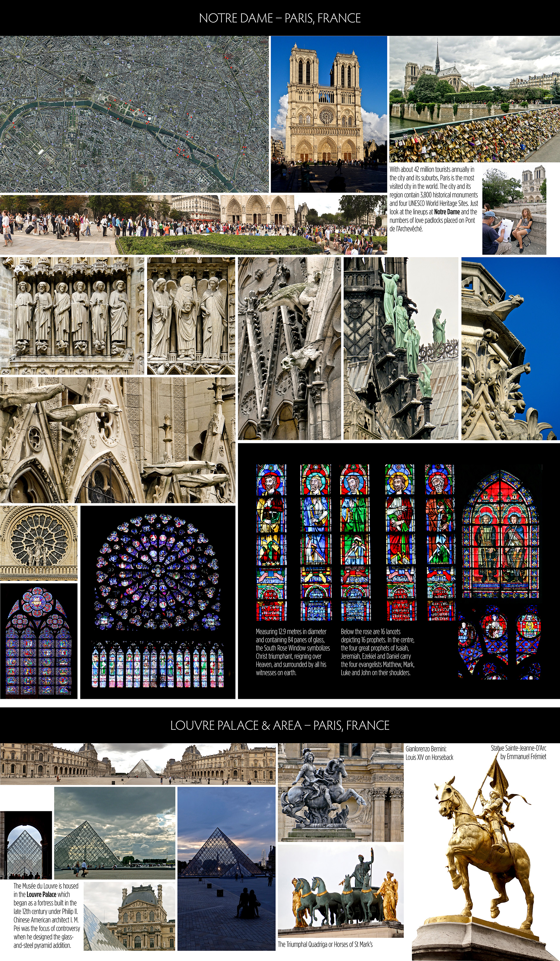The image size is (560, 961).
Task: Open the Notre Dame front facade photo
Action: (329, 114)
